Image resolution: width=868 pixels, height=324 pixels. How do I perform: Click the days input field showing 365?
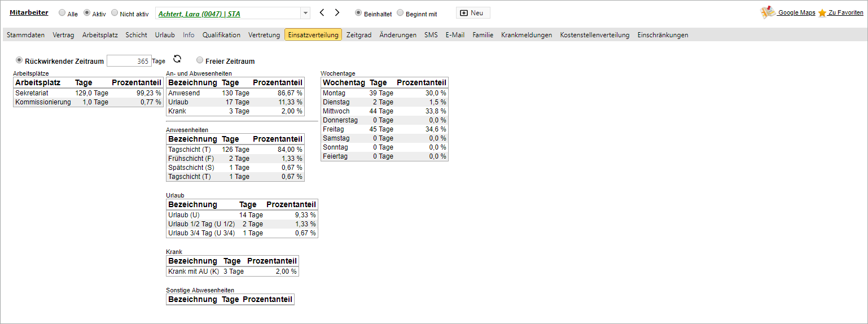coord(129,61)
